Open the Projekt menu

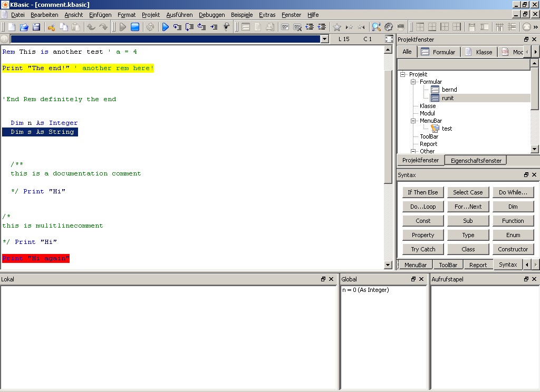coord(151,15)
